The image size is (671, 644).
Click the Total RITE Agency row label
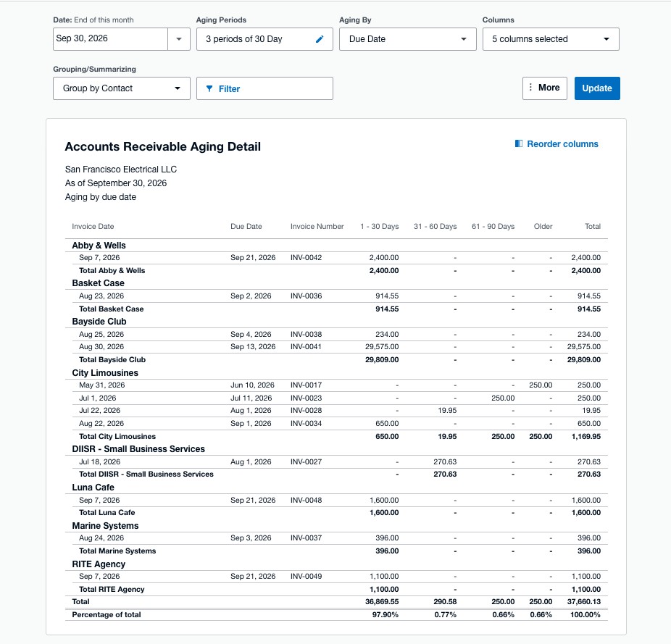coord(112,589)
